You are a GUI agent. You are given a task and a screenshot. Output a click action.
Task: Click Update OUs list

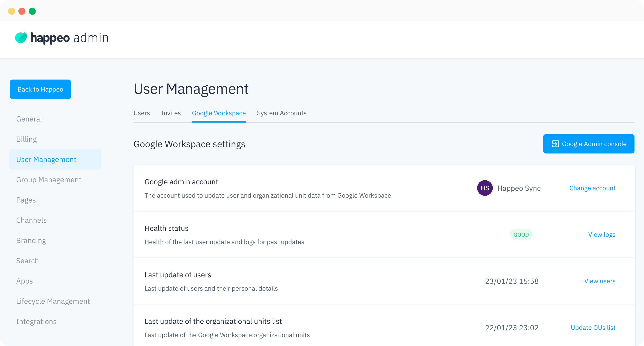point(593,327)
